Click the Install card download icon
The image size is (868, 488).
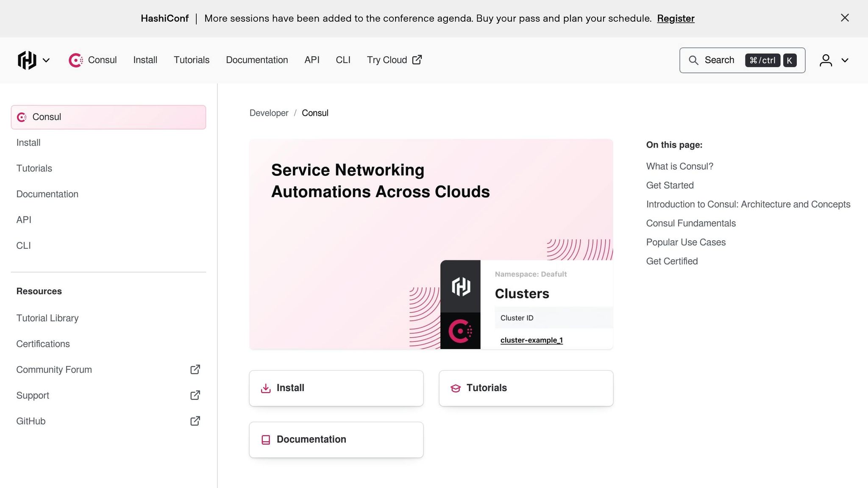[266, 388]
